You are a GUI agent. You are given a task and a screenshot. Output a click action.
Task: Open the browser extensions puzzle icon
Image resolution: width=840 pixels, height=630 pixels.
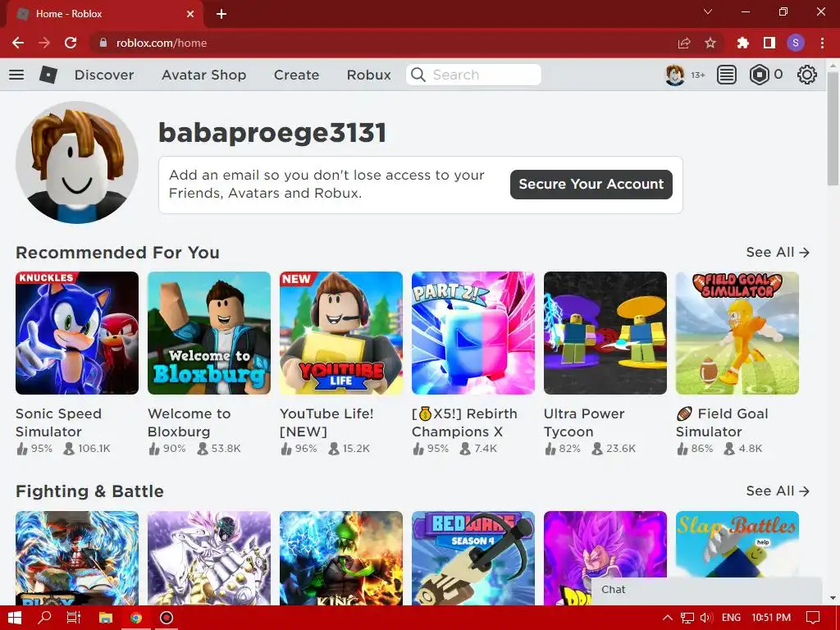pyautogui.click(x=742, y=43)
